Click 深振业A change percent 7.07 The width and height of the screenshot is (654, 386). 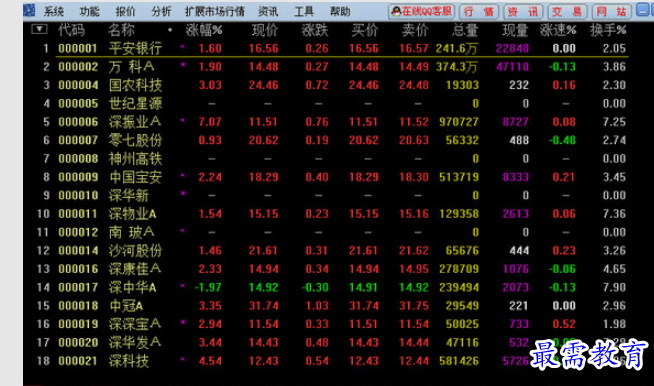point(210,122)
